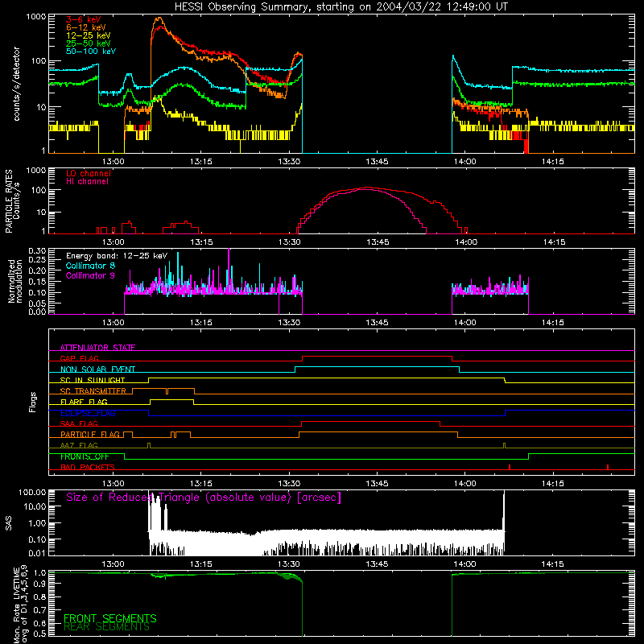The width and height of the screenshot is (644, 644).
Task: Click the BAD_PACKETS flag label
Action: pos(88,468)
